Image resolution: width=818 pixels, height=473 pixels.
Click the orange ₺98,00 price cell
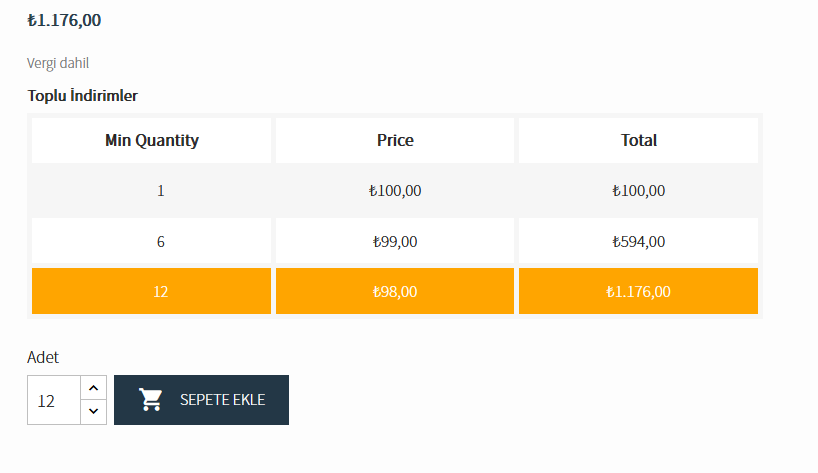pos(395,292)
